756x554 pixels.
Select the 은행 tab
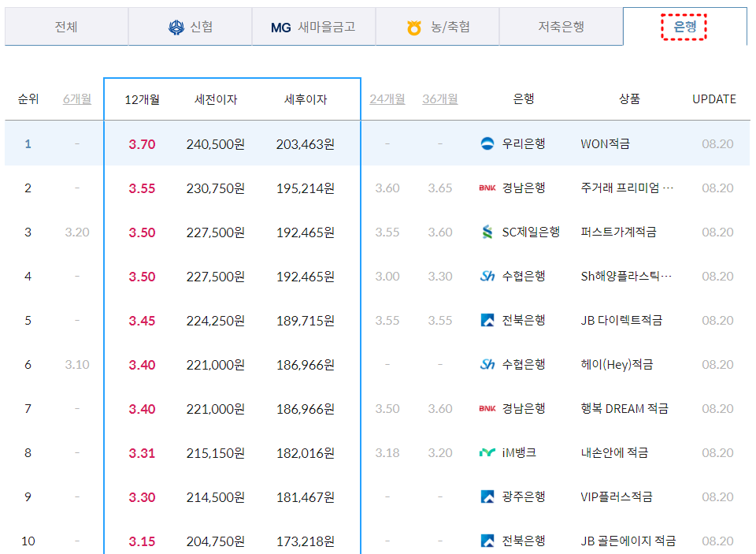click(684, 27)
